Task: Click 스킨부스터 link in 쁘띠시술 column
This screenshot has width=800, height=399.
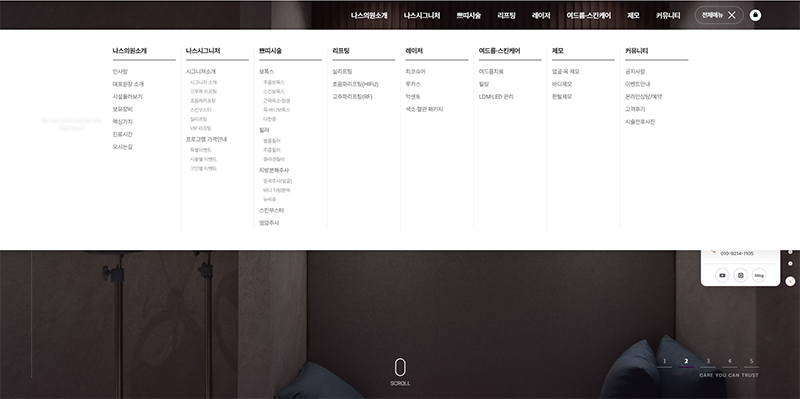Action: click(x=271, y=211)
